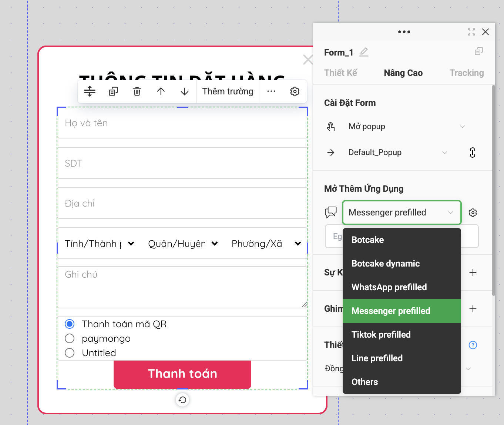The height and width of the screenshot is (425, 504).
Task: Click the Mở Thêm Ứng Dụng heading
Action: 364,189
